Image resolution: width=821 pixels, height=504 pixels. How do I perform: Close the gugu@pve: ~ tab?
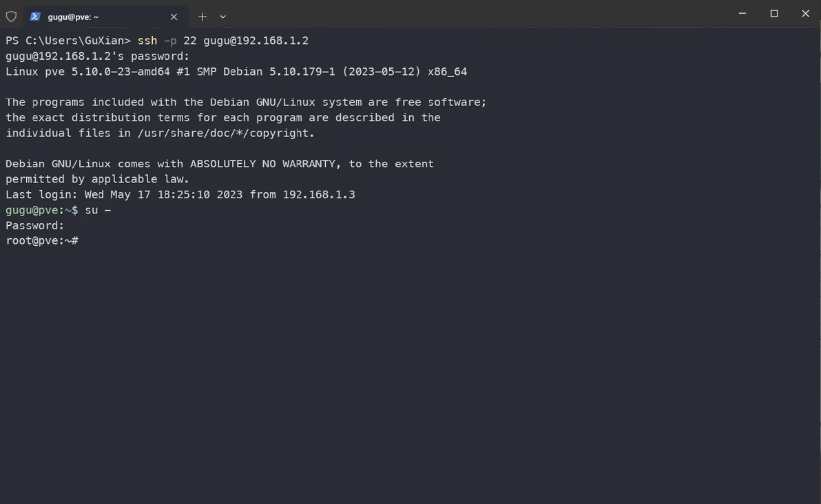point(174,17)
